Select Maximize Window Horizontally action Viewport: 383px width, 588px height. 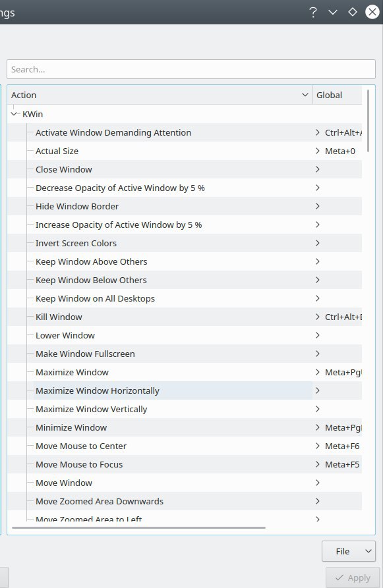pyautogui.click(x=98, y=390)
